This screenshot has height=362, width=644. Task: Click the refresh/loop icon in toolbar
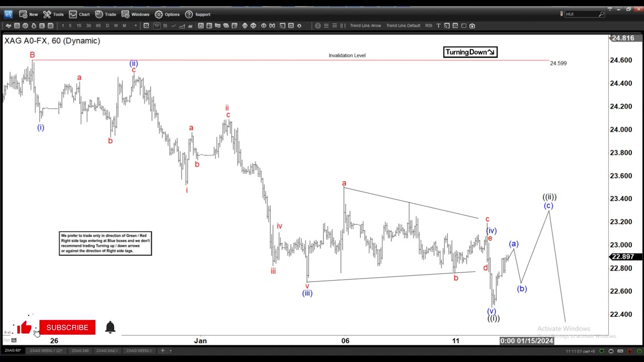(x=299, y=26)
